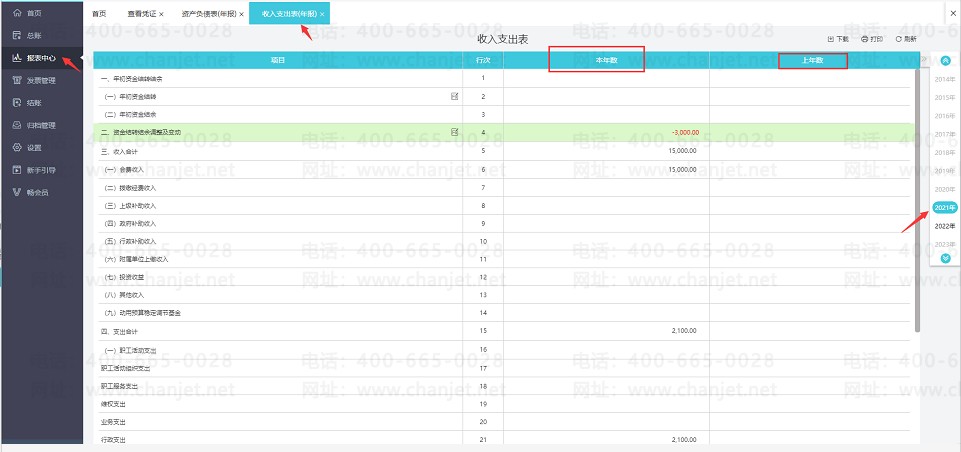Close the 收入支出表(年报) tab
This screenshot has height=452, width=961.
coord(322,14)
